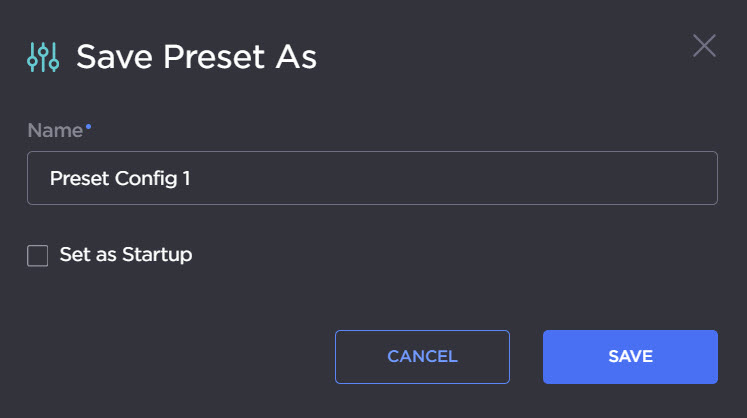Click the word "Startup" in checkbox label
The width and height of the screenshot is (747, 418).
tap(157, 255)
